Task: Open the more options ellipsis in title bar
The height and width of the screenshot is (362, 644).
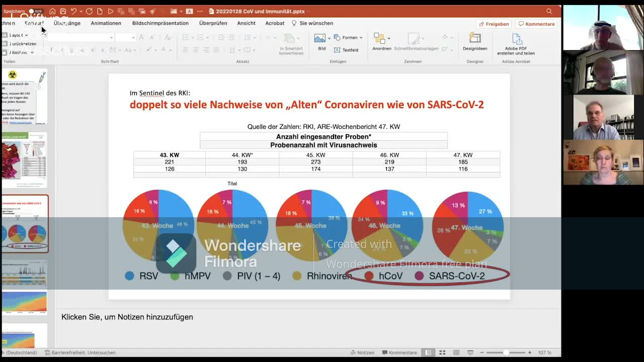Action: pyautogui.click(x=200, y=11)
